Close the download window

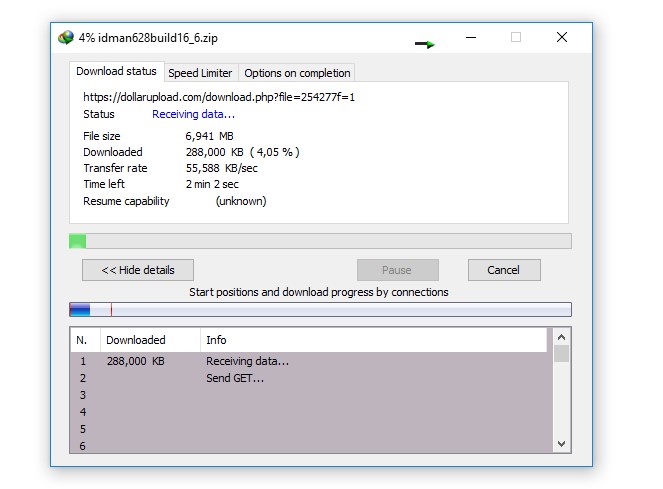(x=562, y=38)
